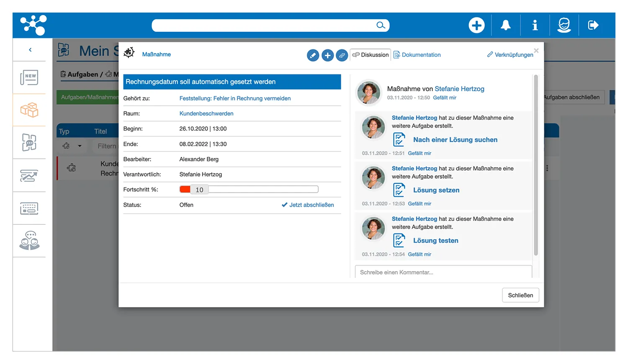
Task: Click the attachment paperclip icon in dialog
Action: pos(342,55)
